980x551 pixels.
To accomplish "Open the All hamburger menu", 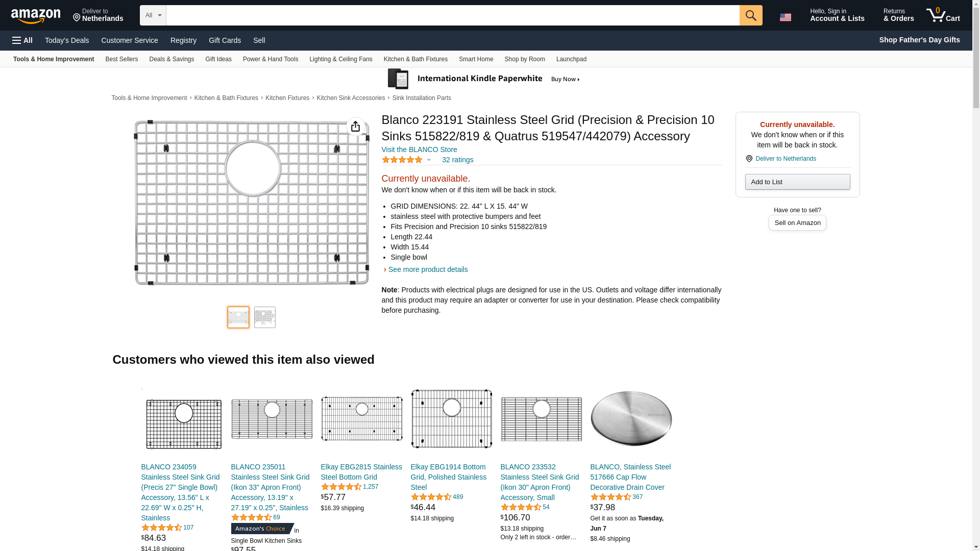I will pyautogui.click(x=22, y=40).
